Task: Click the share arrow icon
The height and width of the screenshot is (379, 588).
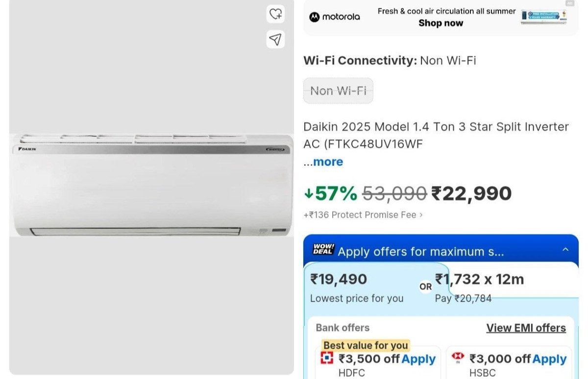Action: click(x=275, y=40)
